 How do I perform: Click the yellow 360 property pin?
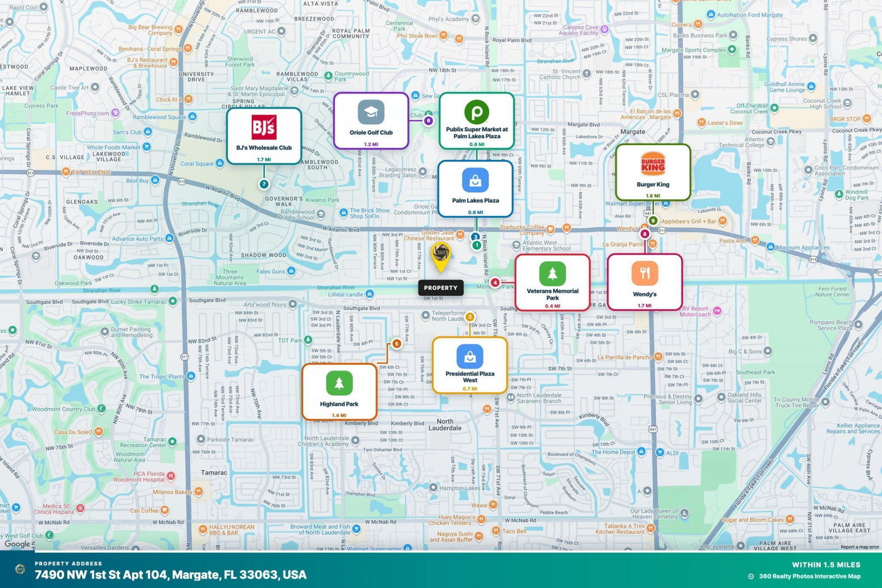tap(441, 257)
